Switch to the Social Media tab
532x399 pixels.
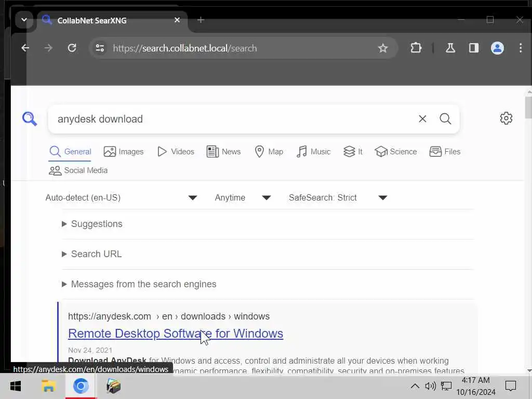(78, 170)
